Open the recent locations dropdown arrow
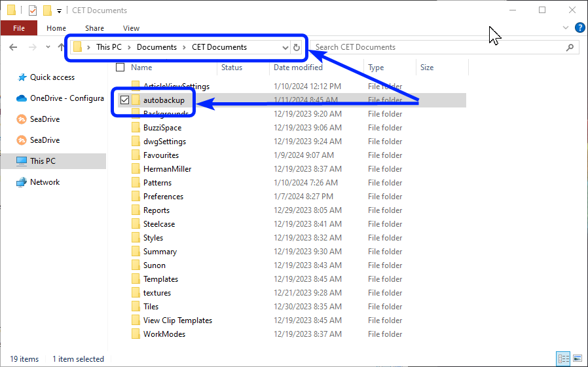 pyautogui.click(x=48, y=47)
